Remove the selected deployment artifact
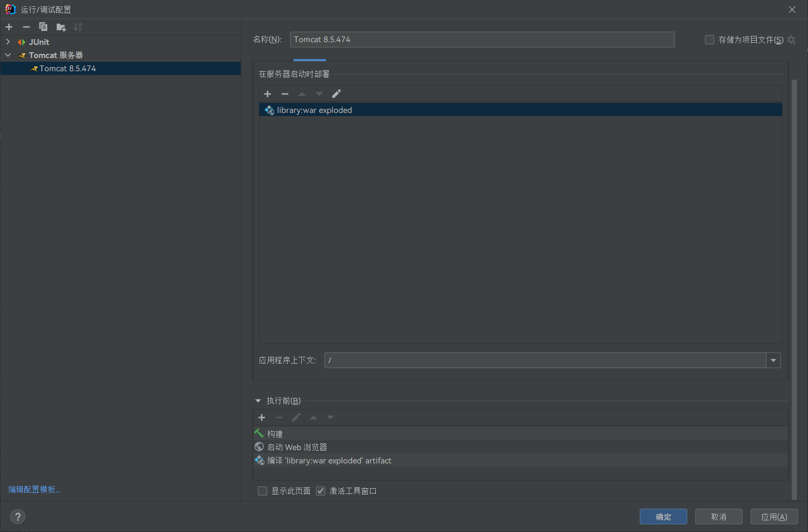 (285, 94)
